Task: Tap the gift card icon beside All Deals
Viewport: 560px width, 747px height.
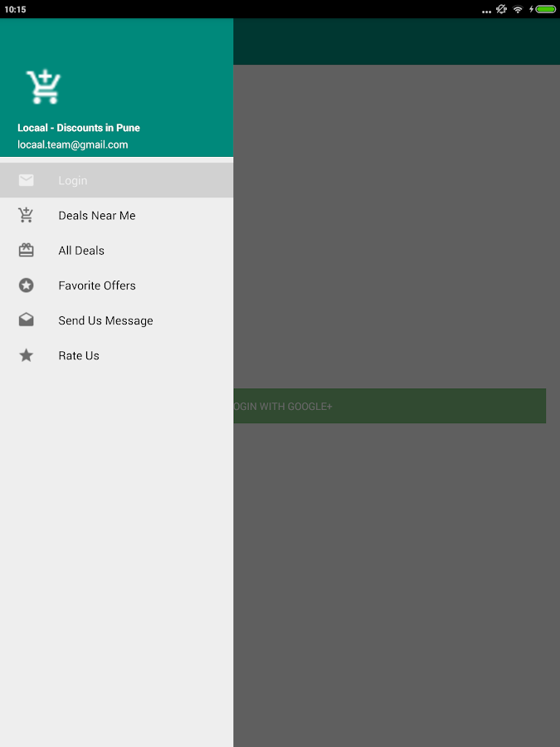Action: tap(27, 250)
